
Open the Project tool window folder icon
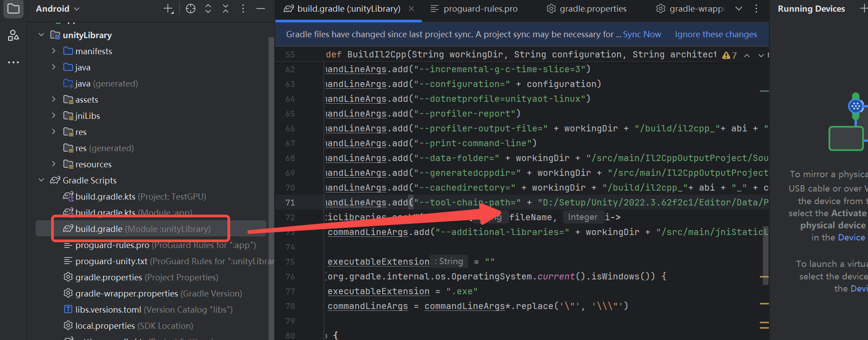(13, 9)
